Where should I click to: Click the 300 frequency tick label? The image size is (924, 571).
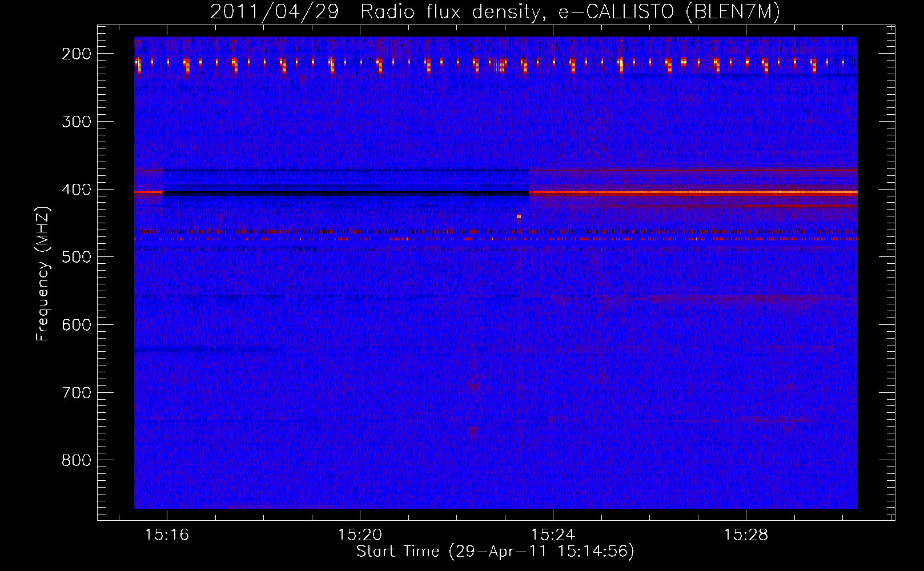76,122
